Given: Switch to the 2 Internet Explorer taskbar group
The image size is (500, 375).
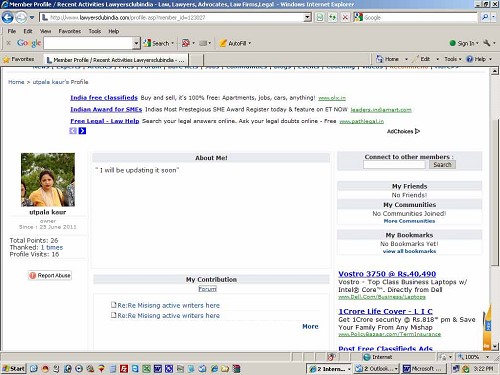Looking at the screenshot, I should [329, 369].
